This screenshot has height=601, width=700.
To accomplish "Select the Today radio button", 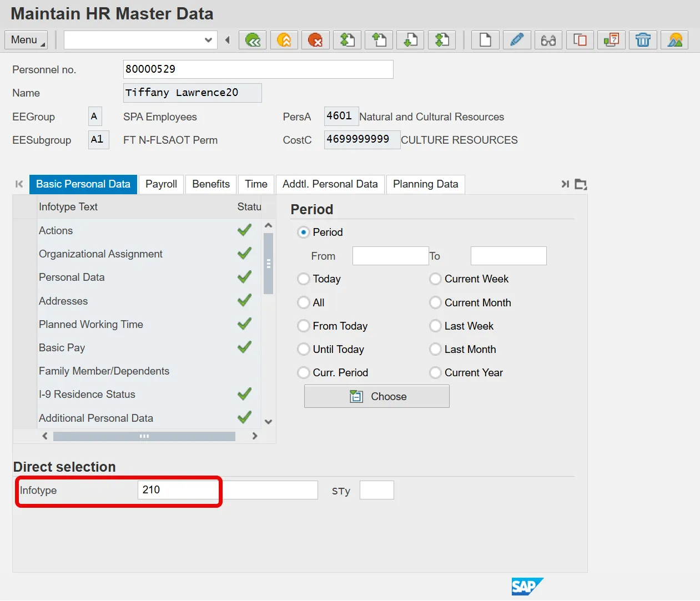I will 304,279.
